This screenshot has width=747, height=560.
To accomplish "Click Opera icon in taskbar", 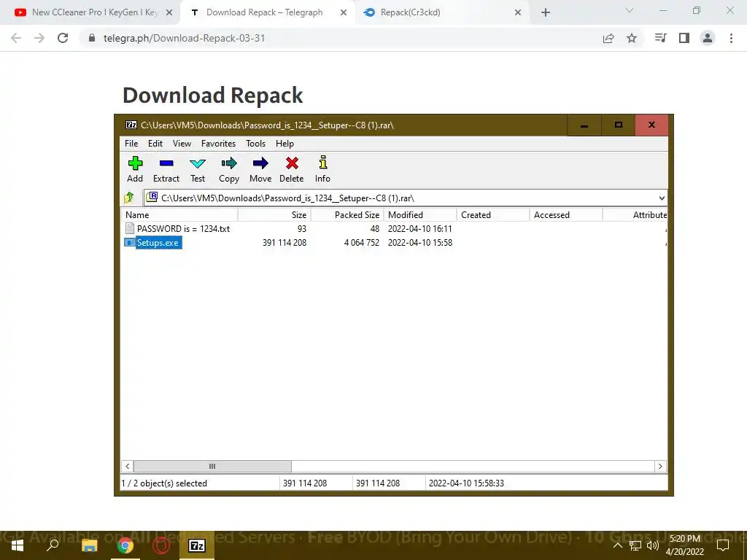I will [161, 545].
